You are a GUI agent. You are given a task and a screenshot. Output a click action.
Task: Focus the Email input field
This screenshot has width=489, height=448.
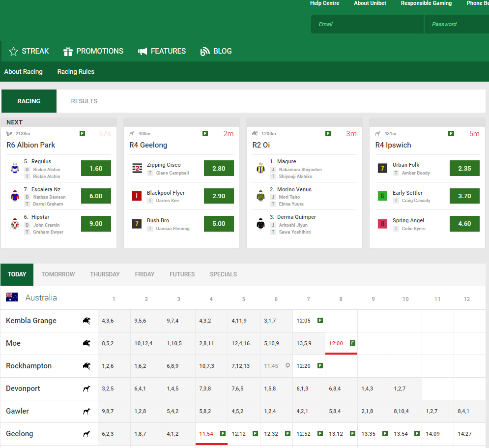tap(368, 24)
